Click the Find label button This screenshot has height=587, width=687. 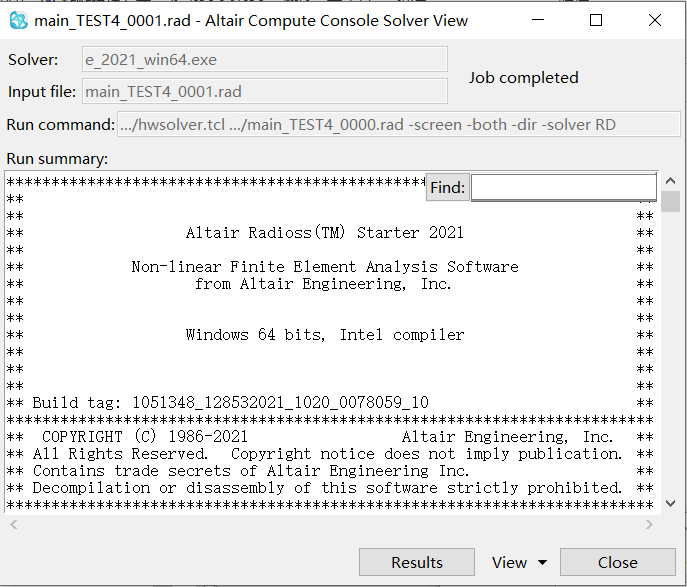[448, 187]
